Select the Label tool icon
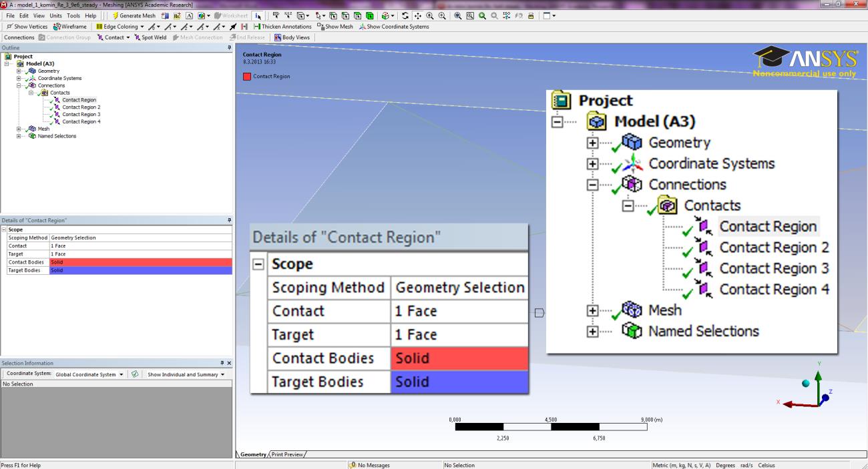This screenshot has width=868, height=469. click(276, 15)
